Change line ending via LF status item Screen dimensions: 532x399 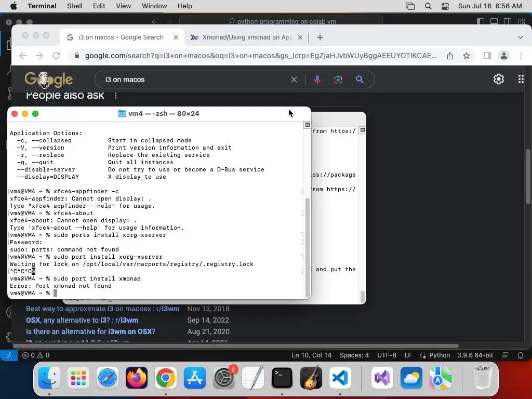point(408,355)
